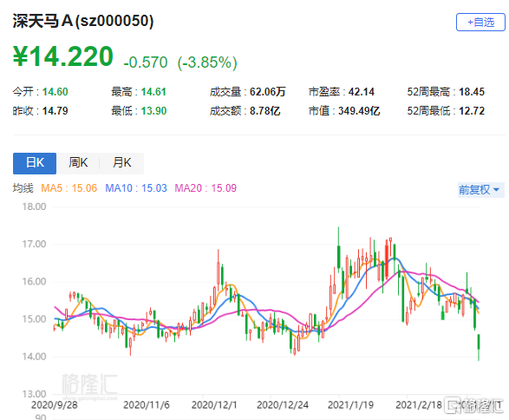Image resolution: width=509 pixels, height=420 pixels.
Task: Click the 52周最低 12.72 value
Action: point(446,111)
